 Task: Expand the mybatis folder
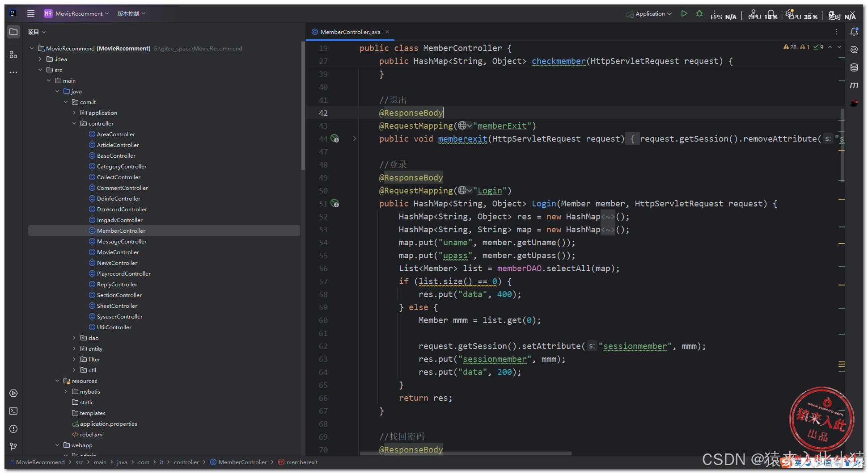coord(66,391)
